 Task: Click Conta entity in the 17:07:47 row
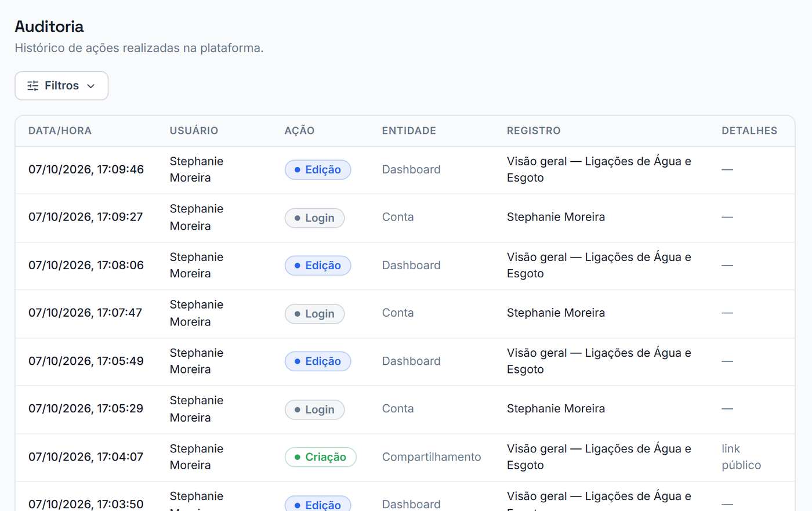(398, 313)
